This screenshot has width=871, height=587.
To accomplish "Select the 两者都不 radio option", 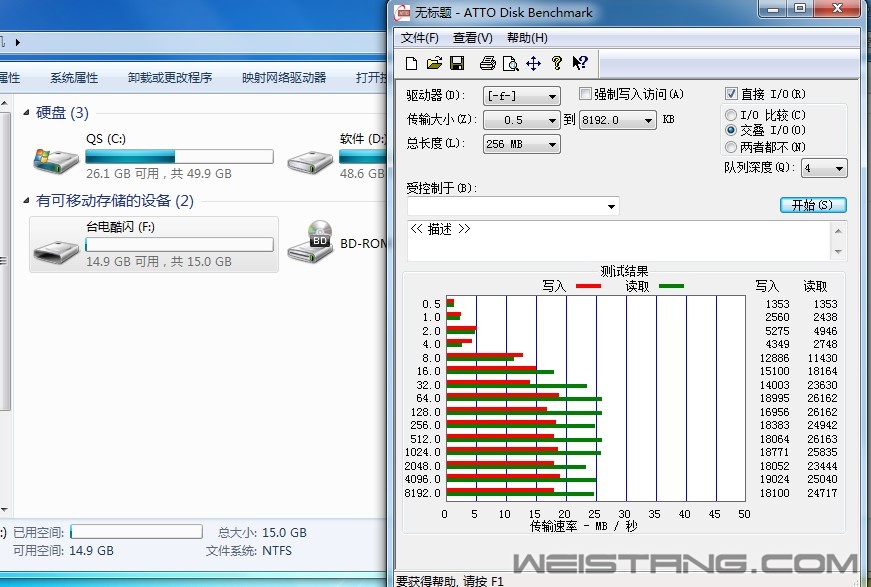I will (732, 147).
